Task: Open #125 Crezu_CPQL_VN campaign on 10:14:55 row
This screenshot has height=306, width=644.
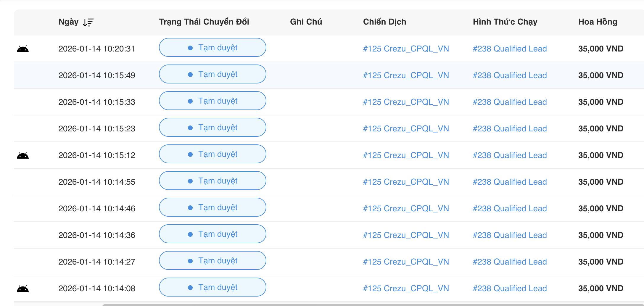Action: [406, 182]
